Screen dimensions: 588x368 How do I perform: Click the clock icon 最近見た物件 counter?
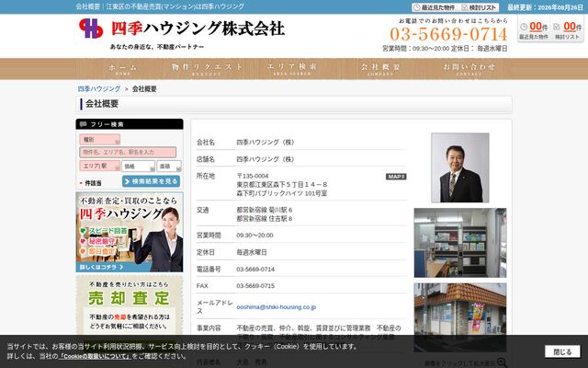[524, 27]
